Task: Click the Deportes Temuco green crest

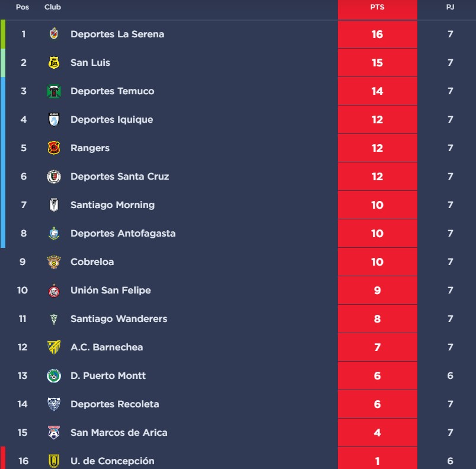Action: pos(54,91)
